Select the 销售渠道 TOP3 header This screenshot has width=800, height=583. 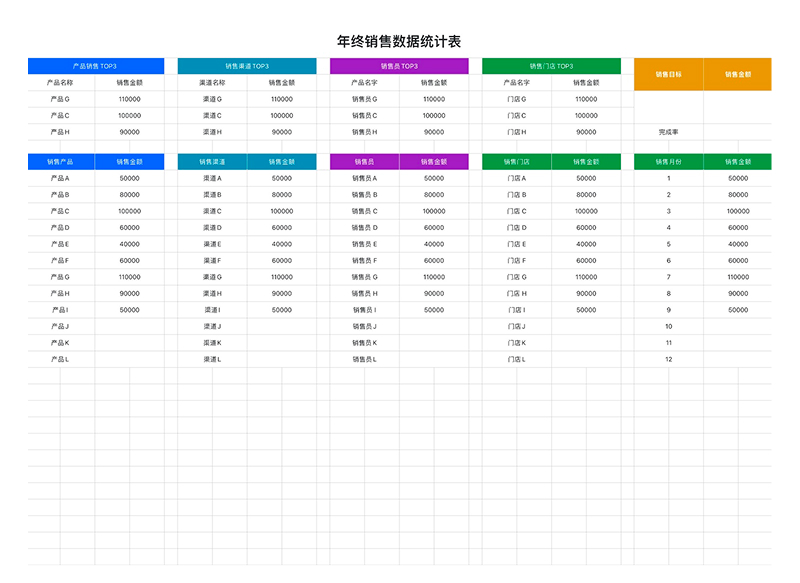tap(247, 66)
